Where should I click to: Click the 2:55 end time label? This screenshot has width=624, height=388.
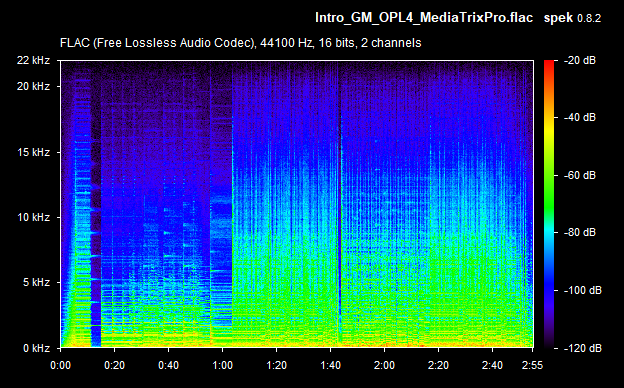coord(532,365)
